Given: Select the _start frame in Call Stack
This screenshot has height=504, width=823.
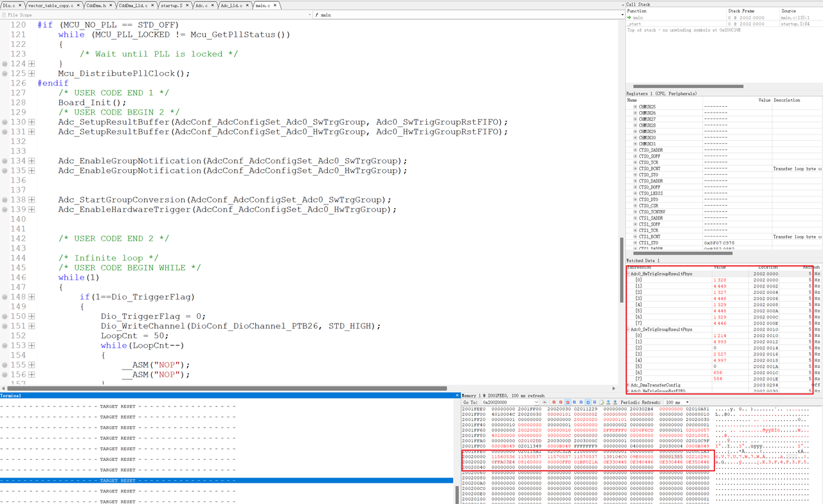Looking at the screenshot, I should [724, 24].
